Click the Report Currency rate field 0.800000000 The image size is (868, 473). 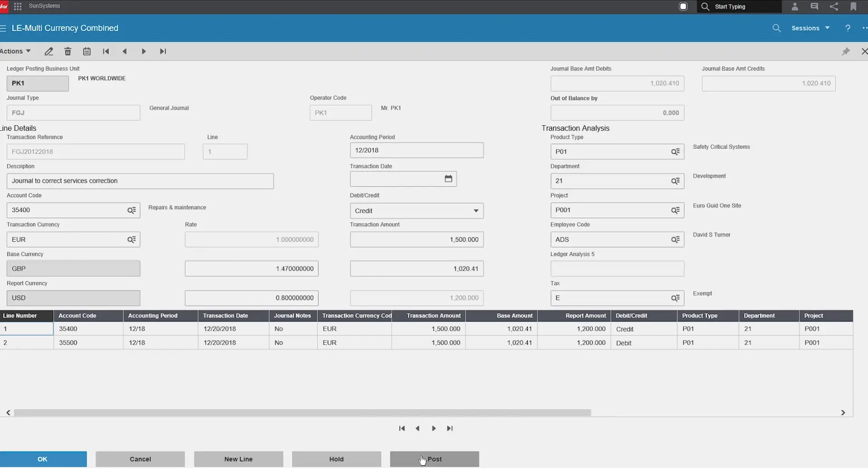(x=252, y=298)
